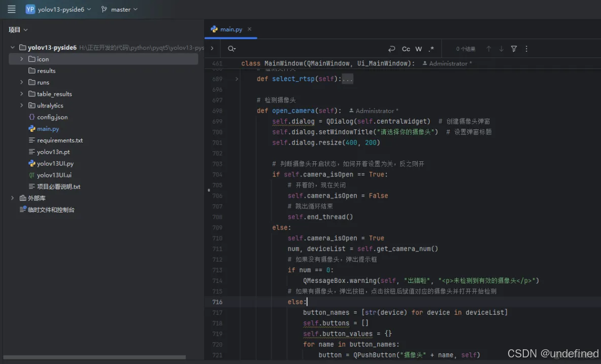Toggle regex search option
This screenshot has width=601, height=364.
pos(431,49)
